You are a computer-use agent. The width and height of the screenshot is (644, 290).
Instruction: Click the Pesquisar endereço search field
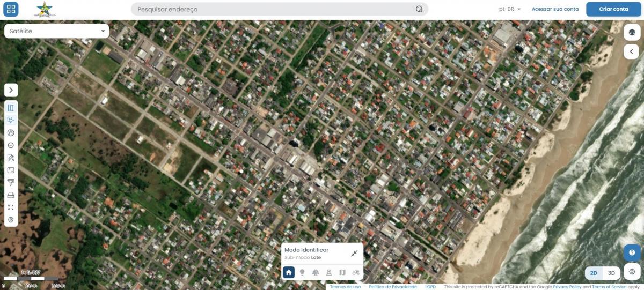pos(274,9)
